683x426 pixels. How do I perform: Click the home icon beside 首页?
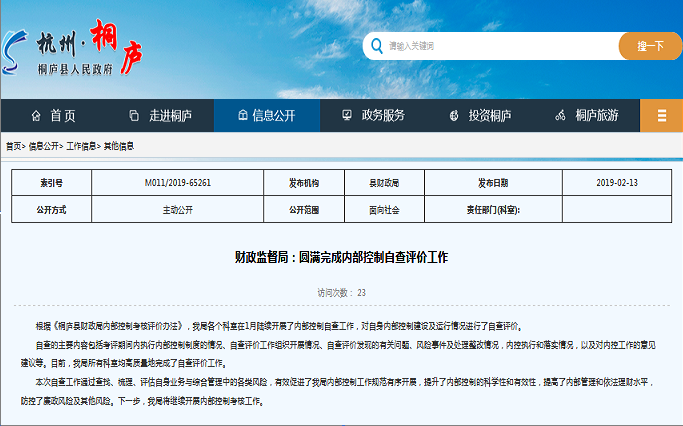point(37,115)
